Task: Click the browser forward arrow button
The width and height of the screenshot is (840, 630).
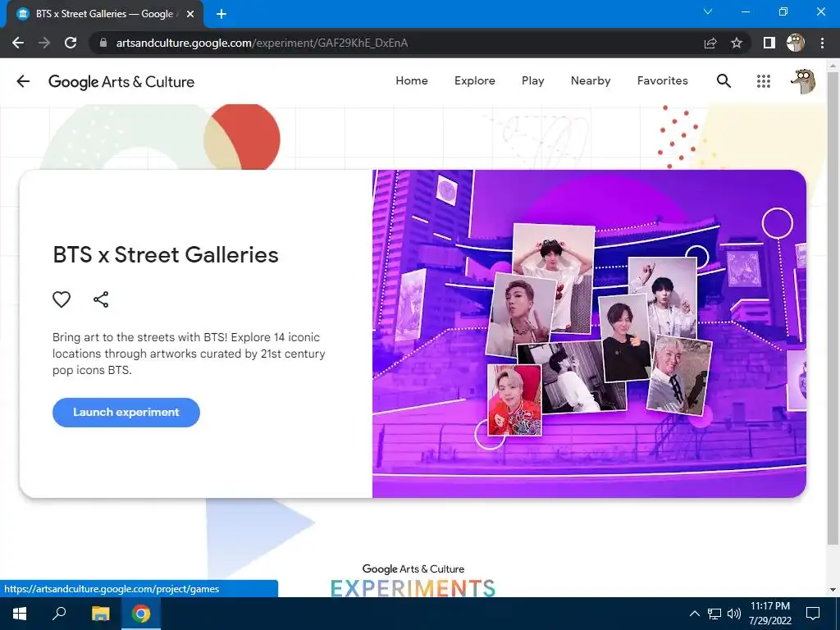Action: [44, 43]
